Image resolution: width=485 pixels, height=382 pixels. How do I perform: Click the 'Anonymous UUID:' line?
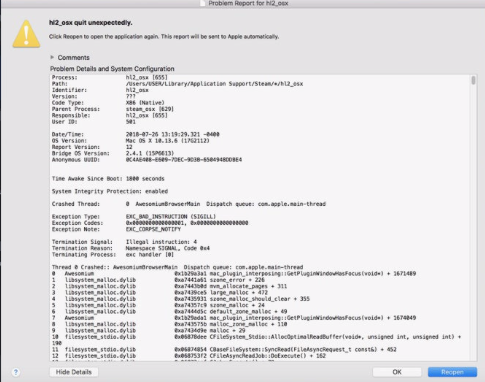click(x=147, y=160)
